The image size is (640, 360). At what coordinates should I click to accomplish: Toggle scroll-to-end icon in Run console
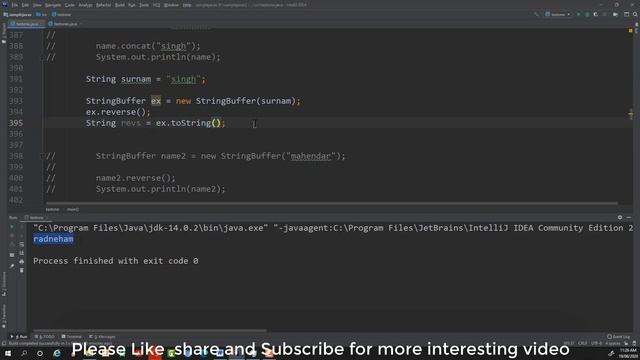[22, 253]
